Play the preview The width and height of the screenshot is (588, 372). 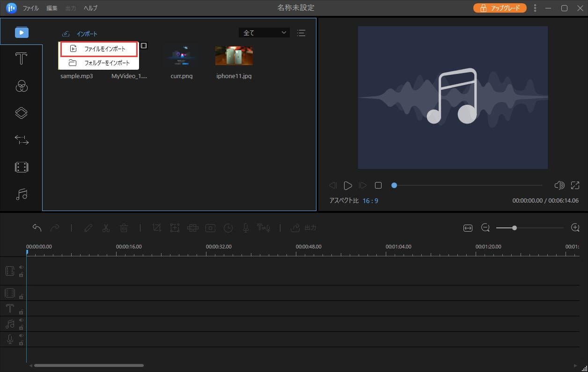(348, 185)
